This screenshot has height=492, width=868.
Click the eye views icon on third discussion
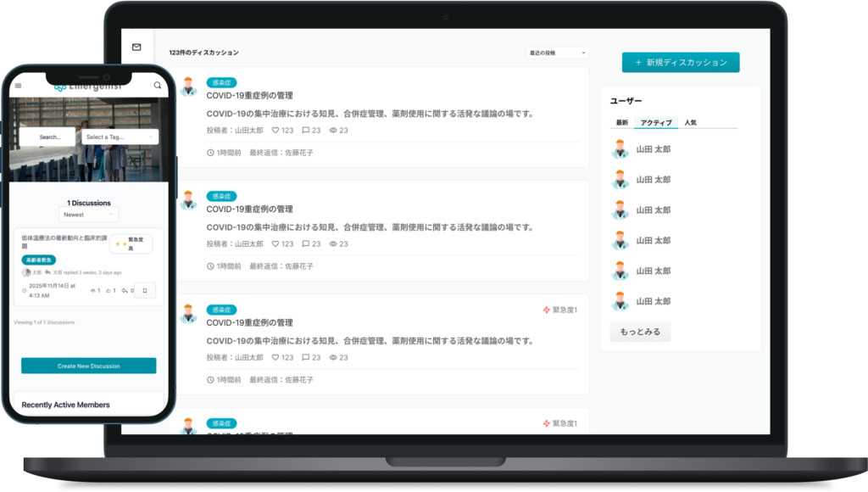click(x=333, y=357)
